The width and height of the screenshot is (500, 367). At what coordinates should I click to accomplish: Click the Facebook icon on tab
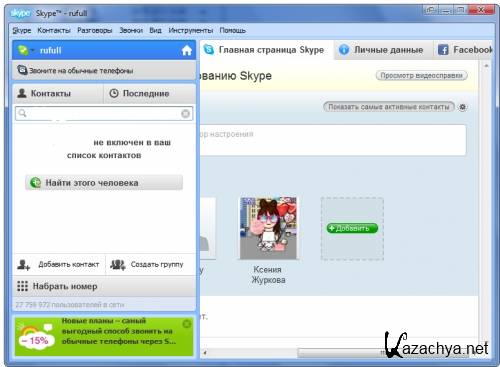point(443,50)
